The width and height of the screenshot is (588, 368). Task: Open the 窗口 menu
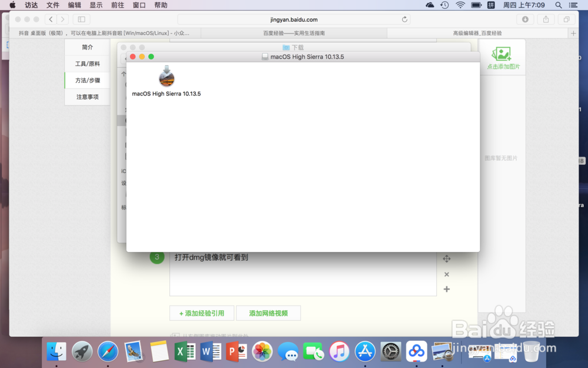click(139, 5)
